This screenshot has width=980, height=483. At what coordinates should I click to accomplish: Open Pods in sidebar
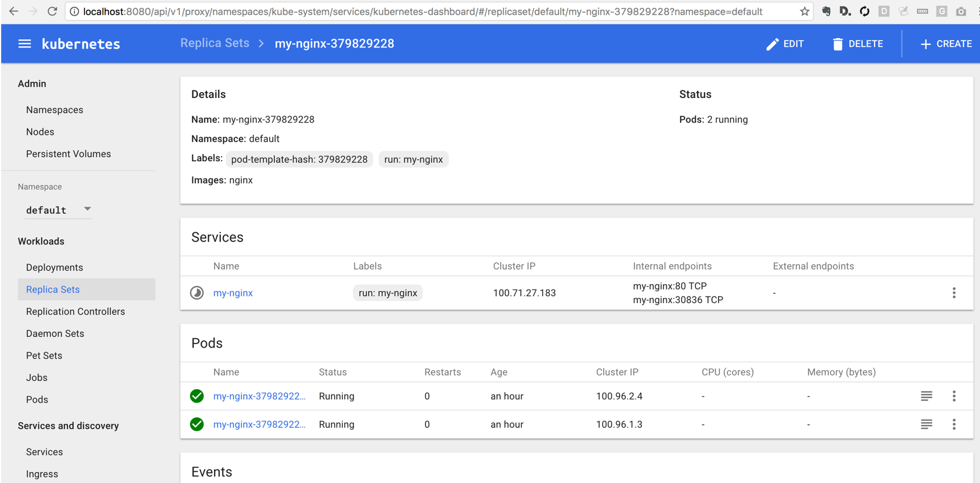click(37, 400)
